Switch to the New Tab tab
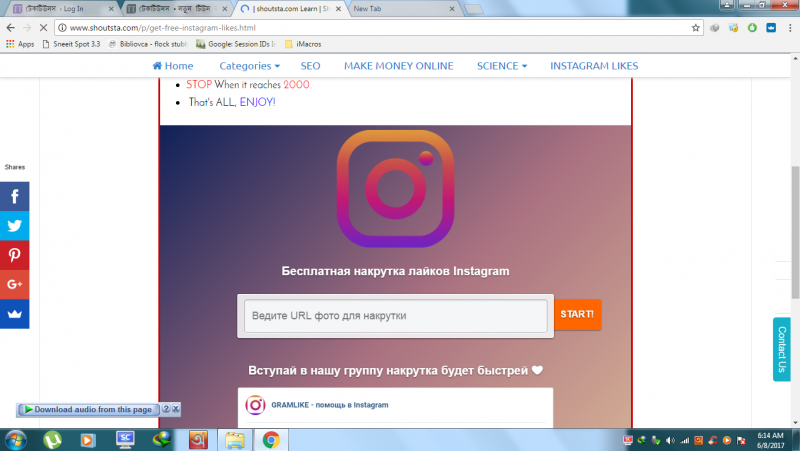800x451 pixels. [x=403, y=9]
